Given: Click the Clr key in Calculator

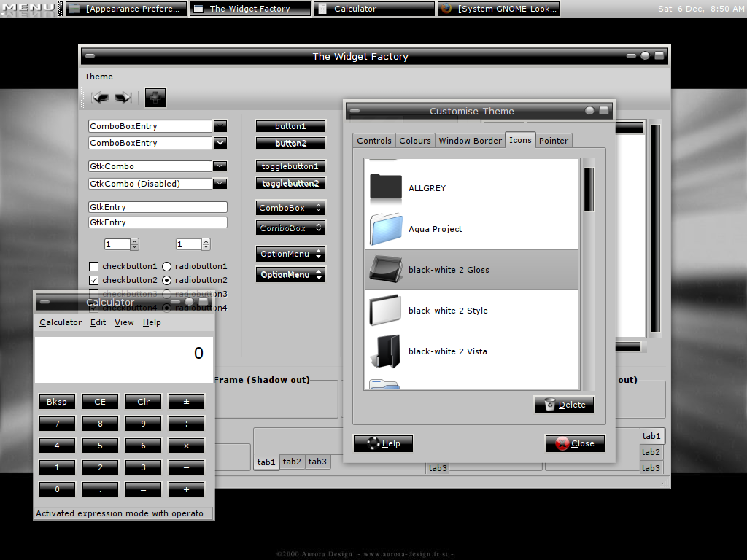Looking at the screenshot, I should click(144, 402).
